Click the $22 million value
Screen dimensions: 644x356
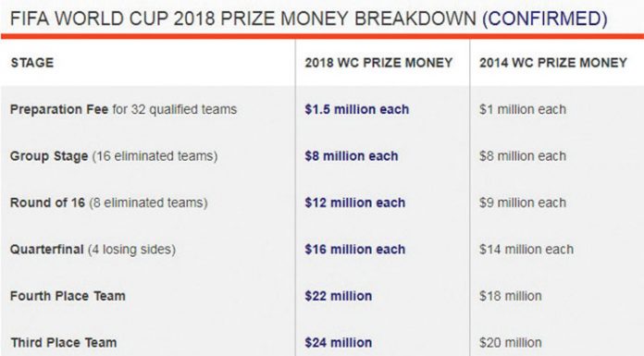[339, 296]
